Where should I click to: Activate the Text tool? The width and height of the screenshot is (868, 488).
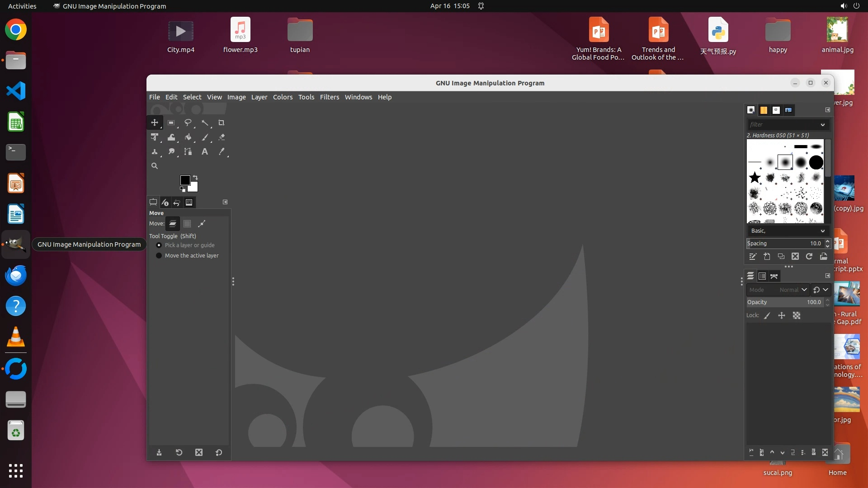coord(205,152)
